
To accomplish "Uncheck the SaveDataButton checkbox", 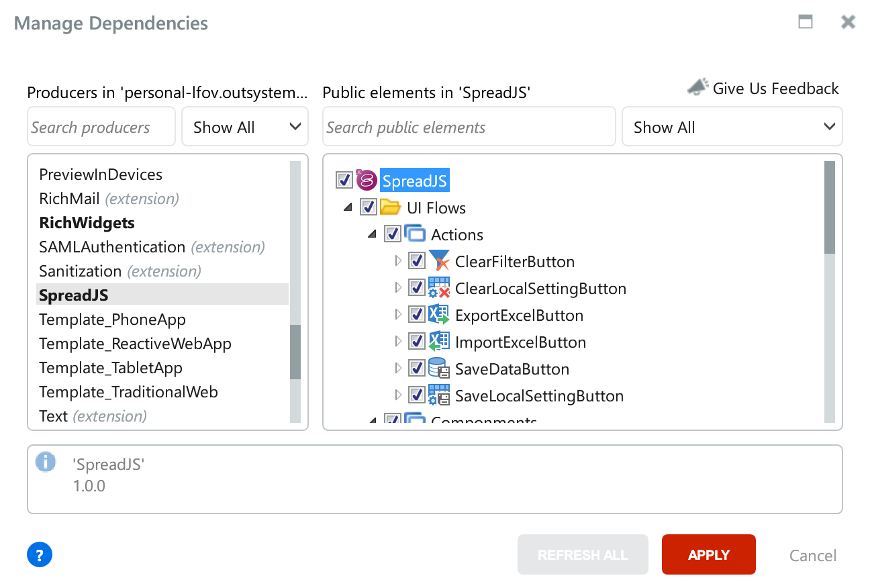I will [417, 369].
